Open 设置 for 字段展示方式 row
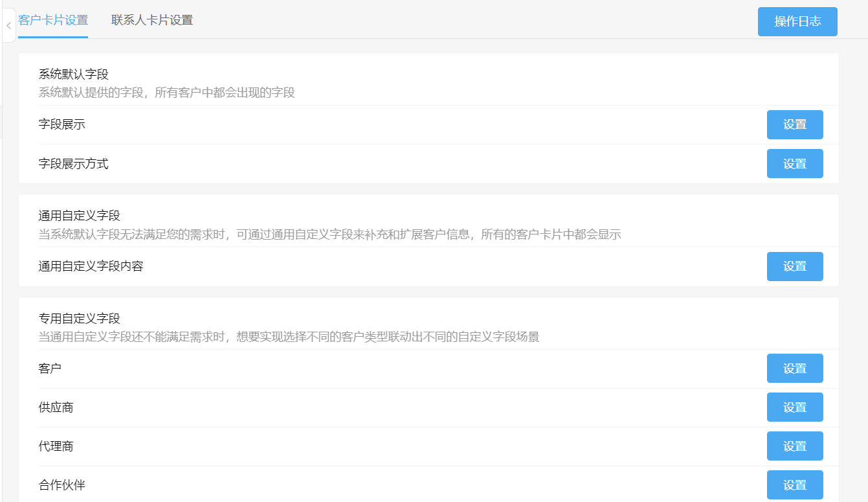Viewport: 868px width, 502px height. [795, 164]
